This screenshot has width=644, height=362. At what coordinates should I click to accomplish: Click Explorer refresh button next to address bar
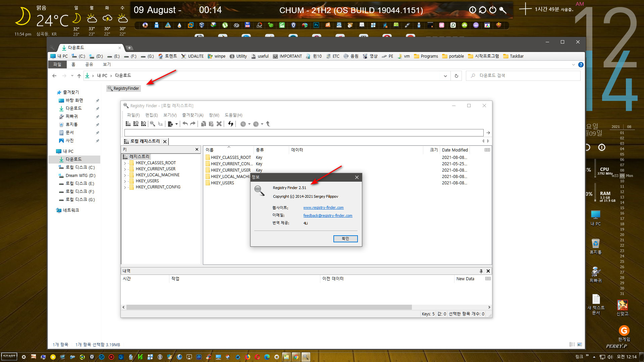[x=456, y=76]
